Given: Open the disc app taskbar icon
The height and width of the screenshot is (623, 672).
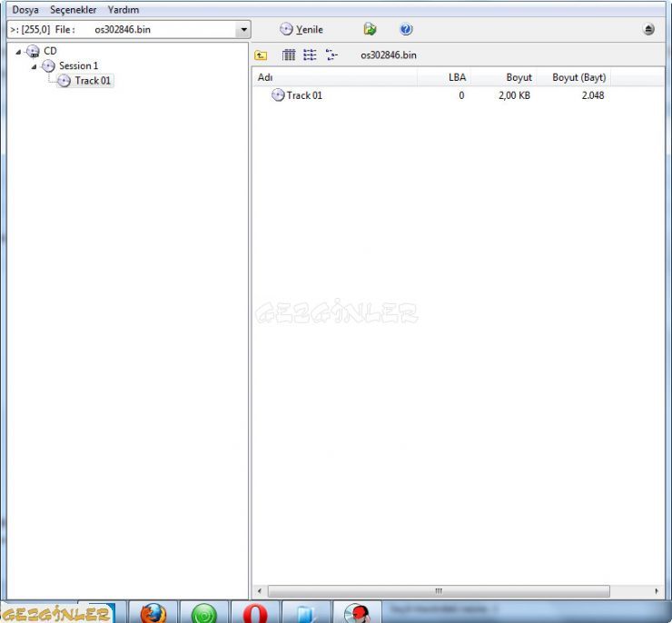Looking at the screenshot, I should tap(357, 613).
